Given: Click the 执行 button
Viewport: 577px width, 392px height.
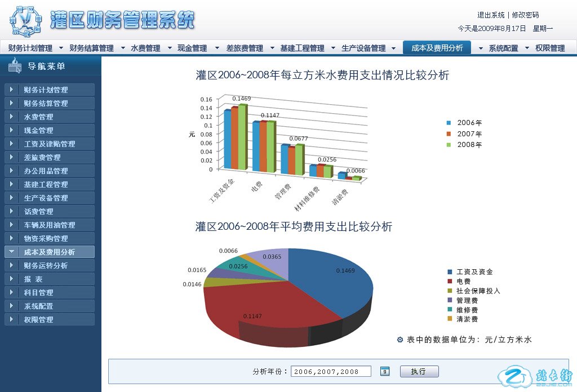Looking at the screenshot, I should tap(419, 372).
